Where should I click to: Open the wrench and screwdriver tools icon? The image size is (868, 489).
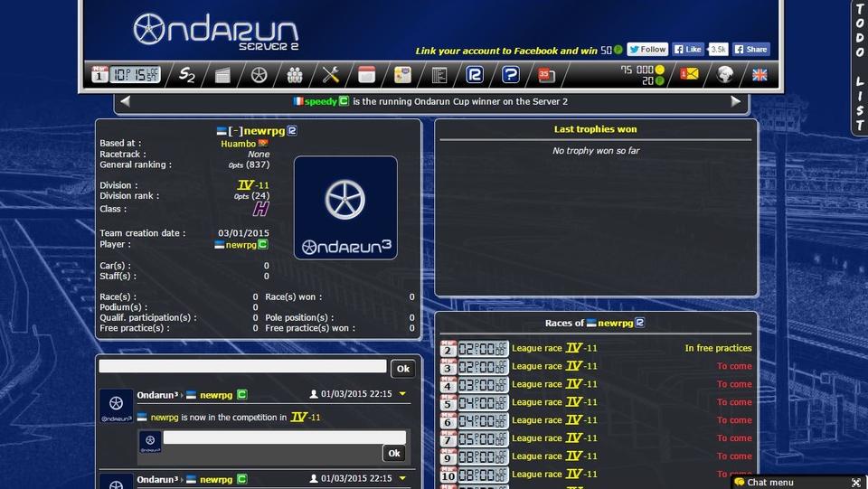[331, 75]
